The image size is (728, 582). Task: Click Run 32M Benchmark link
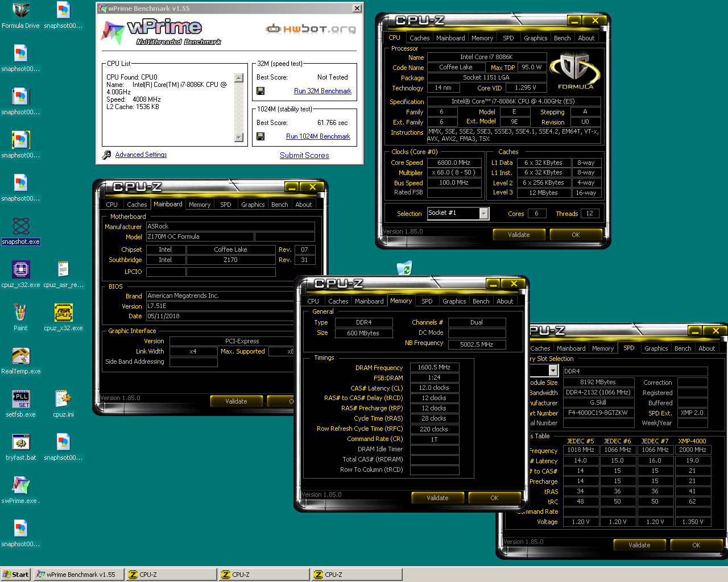(x=322, y=91)
